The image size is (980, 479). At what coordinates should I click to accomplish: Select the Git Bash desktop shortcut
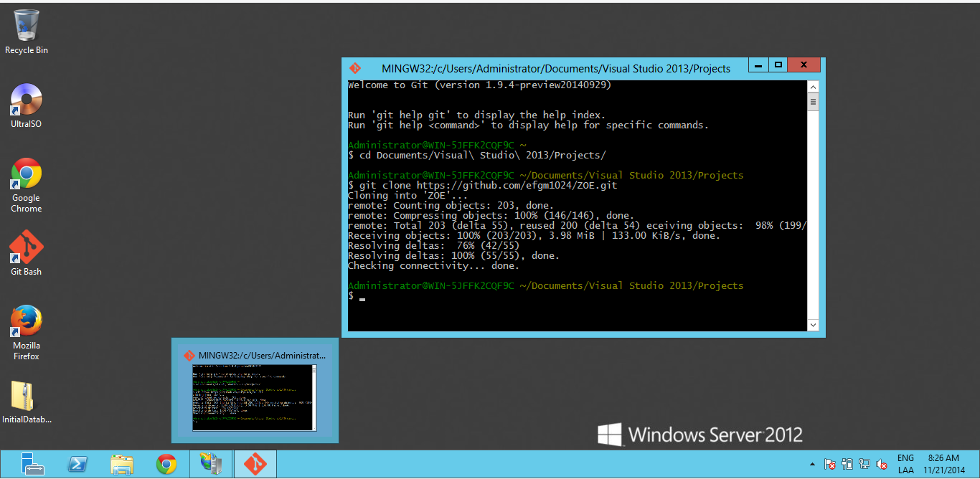[26, 253]
